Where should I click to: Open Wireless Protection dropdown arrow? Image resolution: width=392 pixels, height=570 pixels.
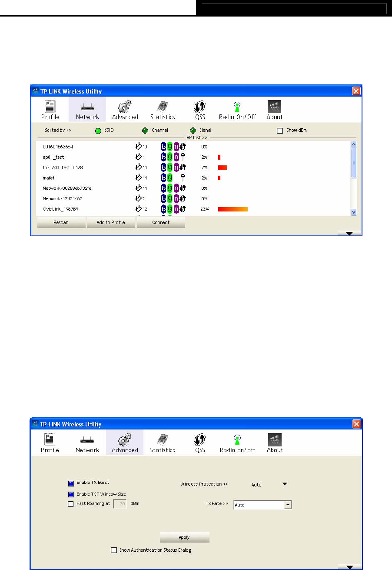285,484
